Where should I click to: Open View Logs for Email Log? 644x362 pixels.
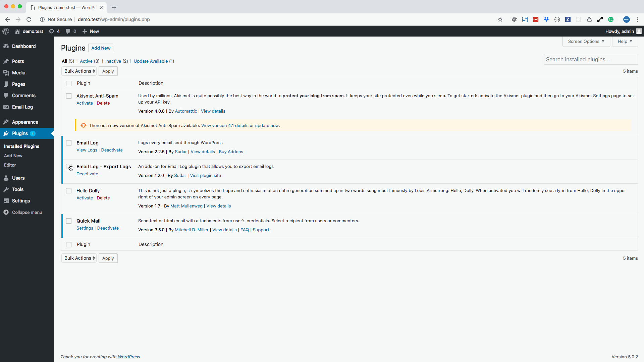click(87, 150)
